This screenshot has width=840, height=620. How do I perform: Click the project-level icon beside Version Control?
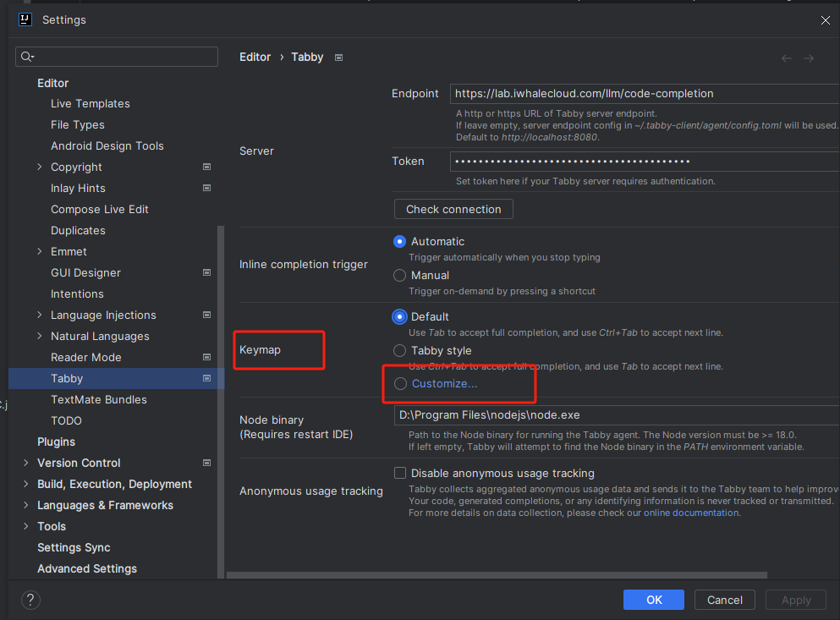206,463
